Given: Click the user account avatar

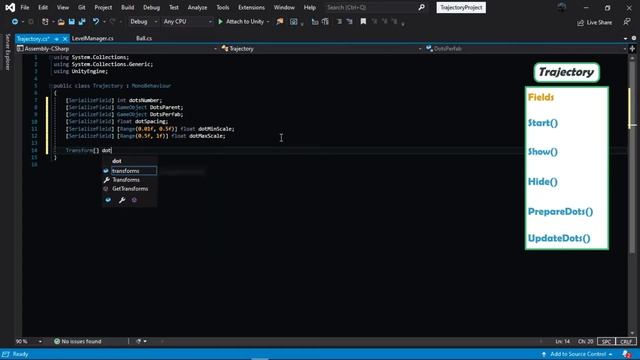Looking at the screenshot, I should point(562,7).
